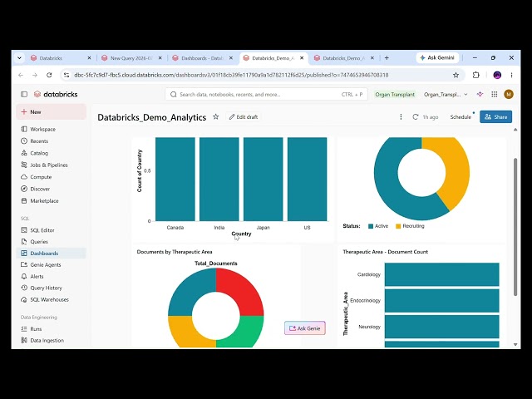Click the India bar in the chart
Image resolution: width=532 pixels, height=399 pixels.
tap(219, 180)
